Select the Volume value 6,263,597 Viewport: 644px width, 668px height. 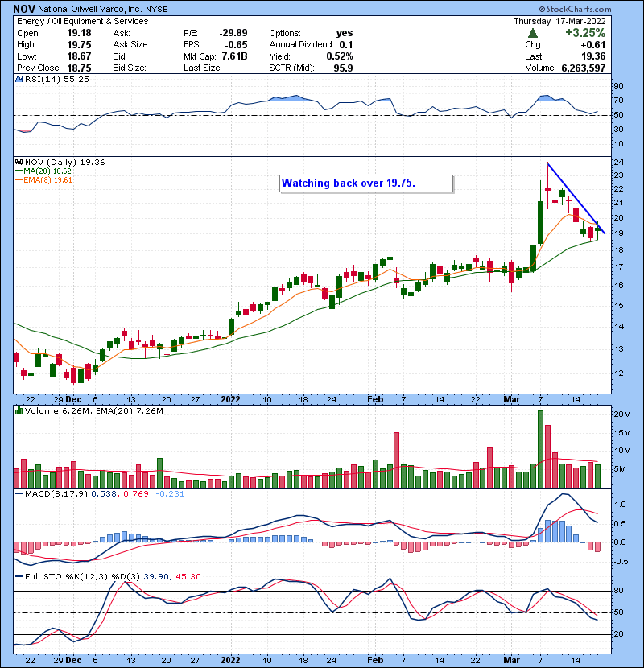point(584,68)
